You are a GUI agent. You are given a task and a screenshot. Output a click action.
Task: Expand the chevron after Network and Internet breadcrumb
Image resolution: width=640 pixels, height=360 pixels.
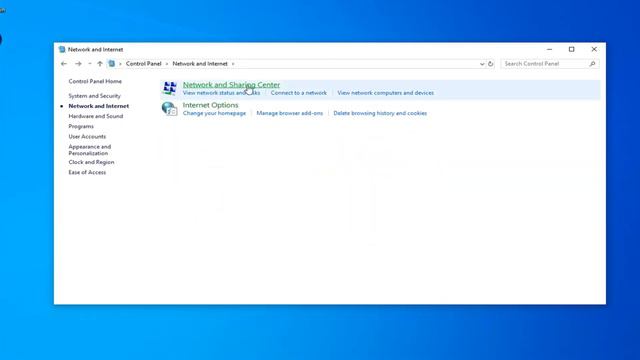[x=233, y=64]
